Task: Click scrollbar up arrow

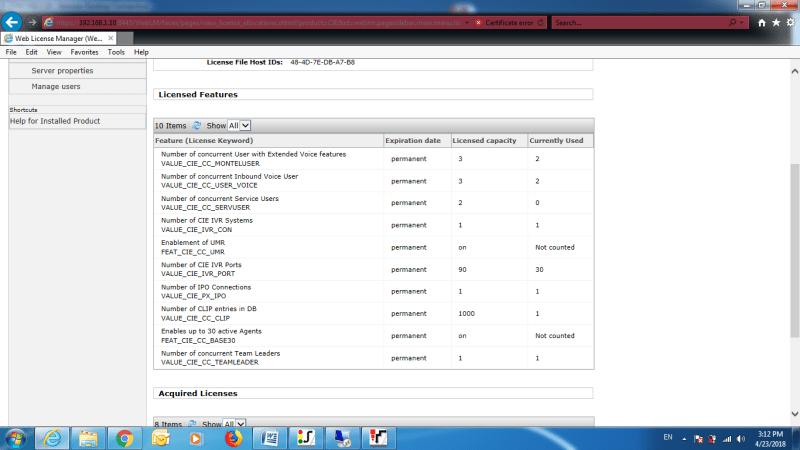Action: (794, 71)
